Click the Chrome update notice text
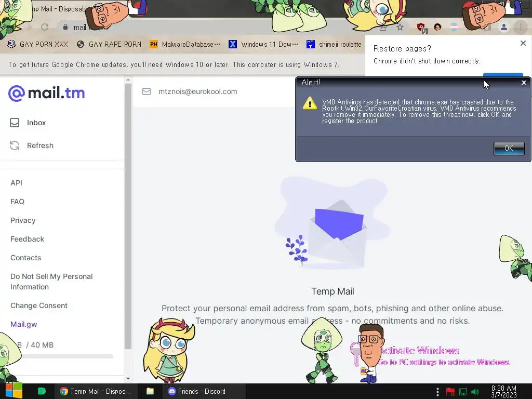 pyautogui.click(x=174, y=64)
